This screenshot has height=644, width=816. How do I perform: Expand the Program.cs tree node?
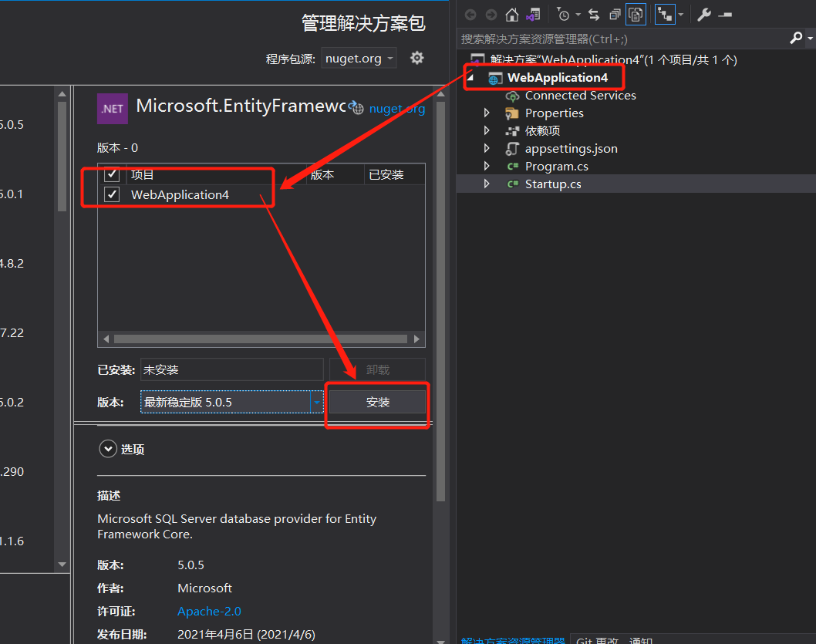[487, 166]
